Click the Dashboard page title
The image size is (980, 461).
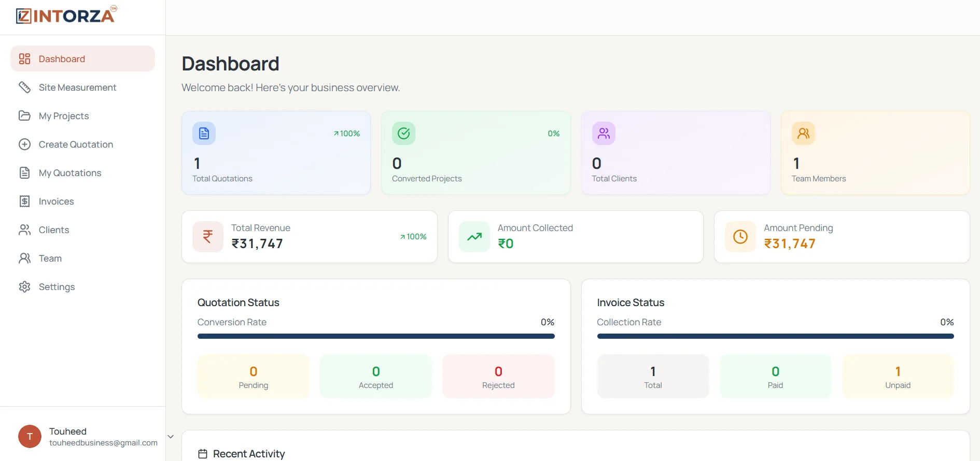(x=231, y=64)
